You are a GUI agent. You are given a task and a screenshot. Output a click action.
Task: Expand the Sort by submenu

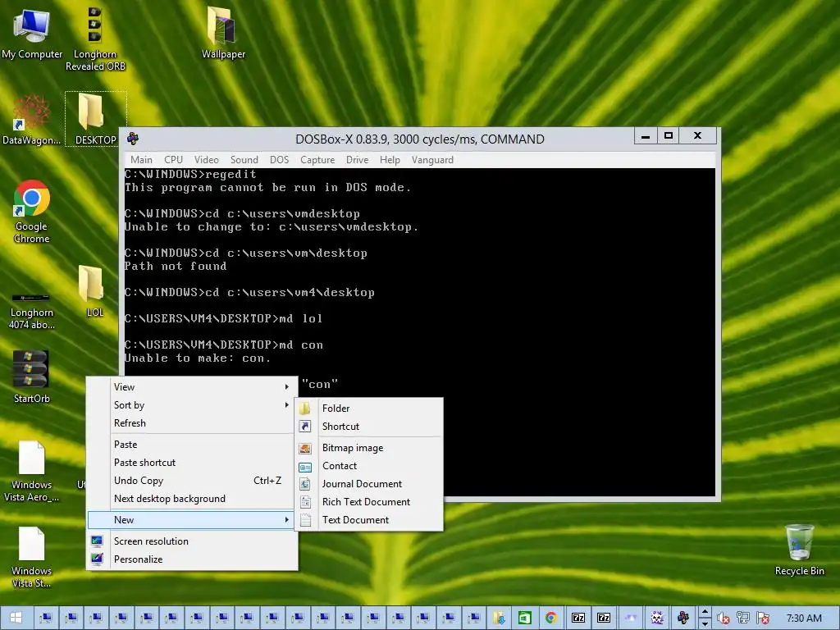[192, 405]
